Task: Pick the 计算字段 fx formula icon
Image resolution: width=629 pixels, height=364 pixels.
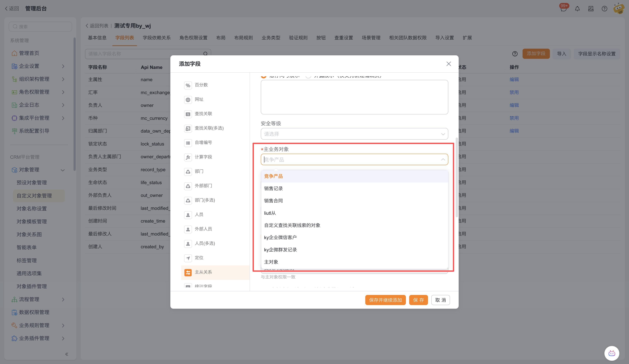Action: (188, 157)
